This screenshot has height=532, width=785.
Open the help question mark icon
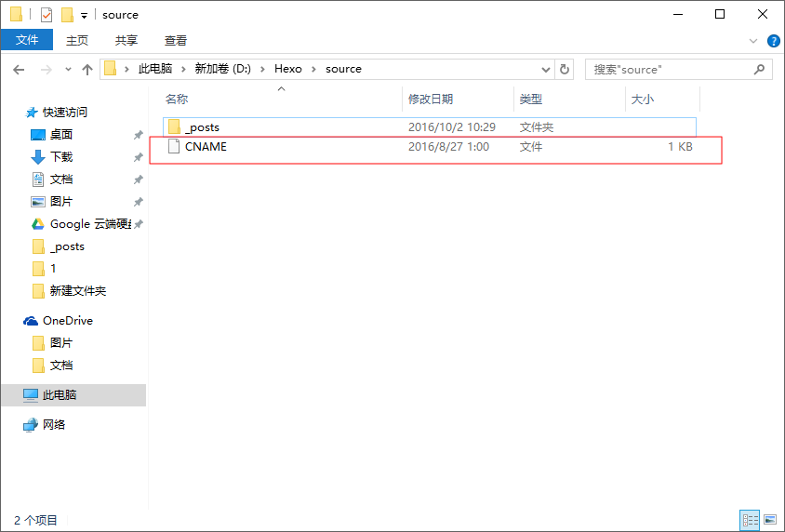point(773,41)
